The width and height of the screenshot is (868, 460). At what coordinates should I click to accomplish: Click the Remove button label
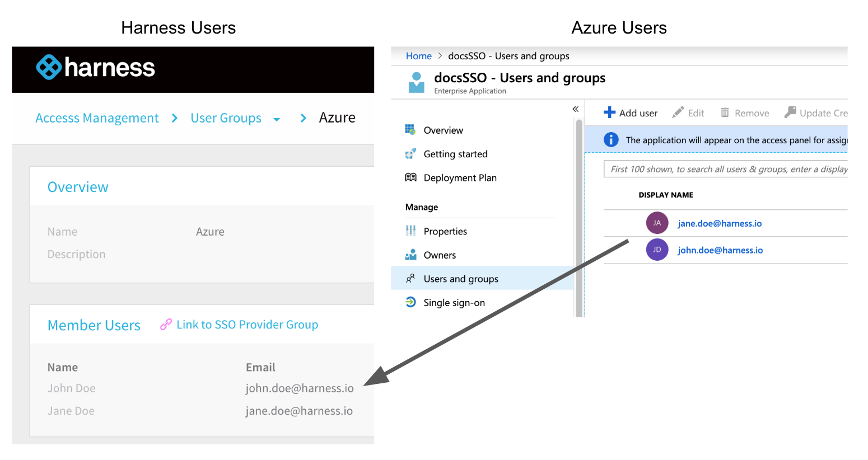pyautogui.click(x=752, y=113)
